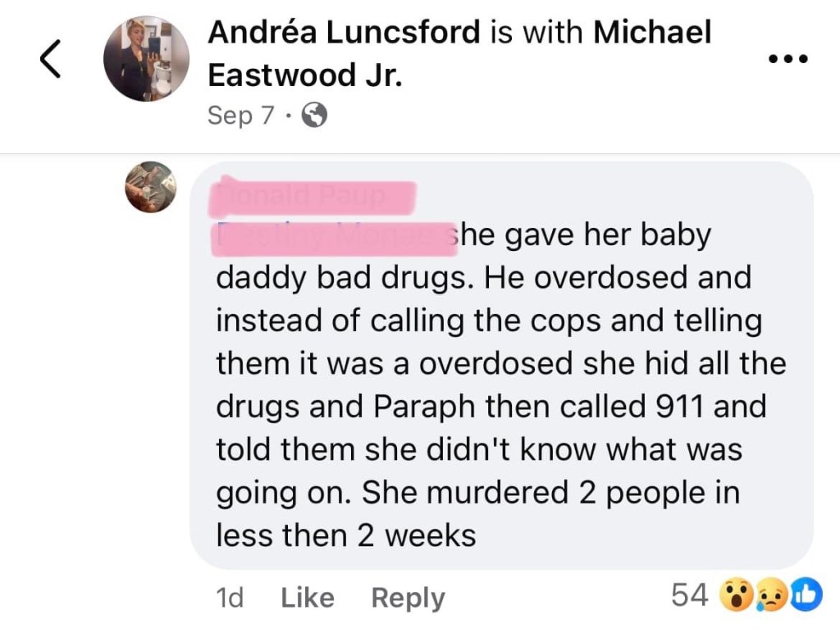Click the globe public audience icon
Viewport: 840px width, 633px height.
[314, 115]
